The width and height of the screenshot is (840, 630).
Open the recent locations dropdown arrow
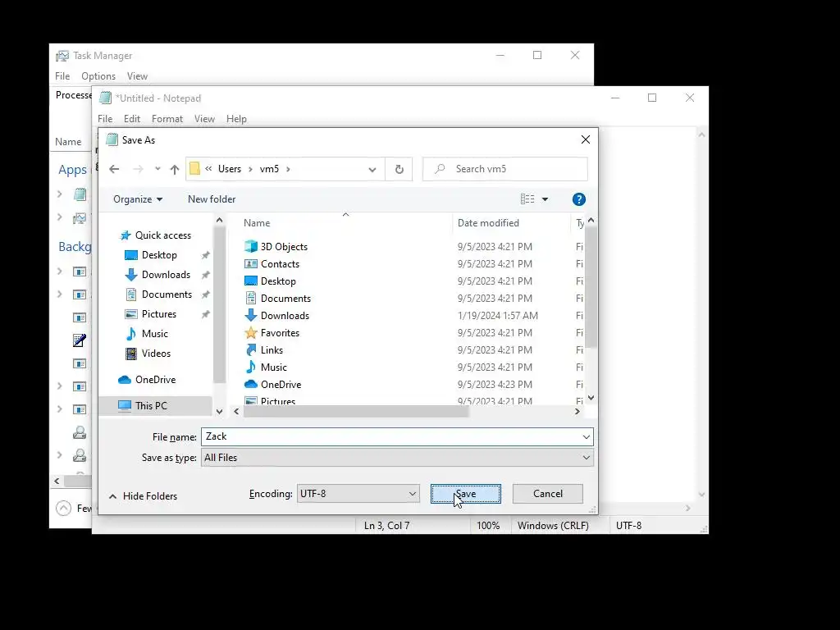coord(157,169)
